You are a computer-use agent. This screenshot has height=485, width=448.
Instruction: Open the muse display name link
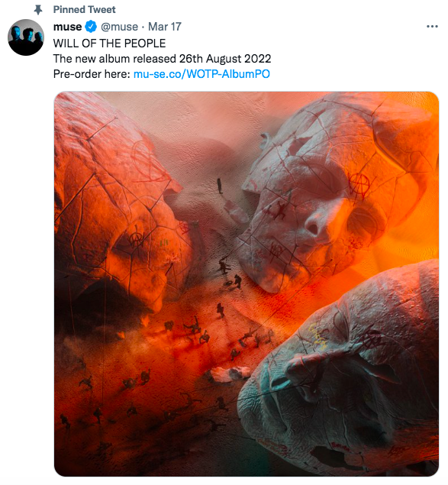click(x=67, y=27)
